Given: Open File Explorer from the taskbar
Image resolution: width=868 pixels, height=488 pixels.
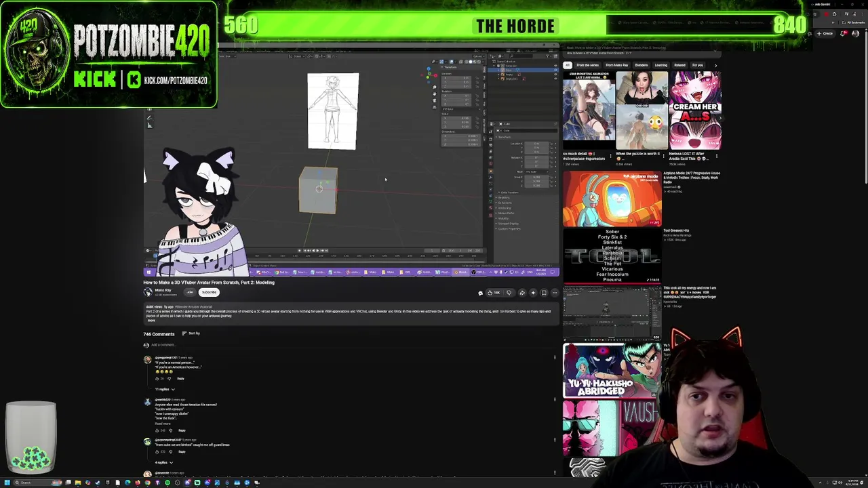Looking at the screenshot, I should click(77, 483).
